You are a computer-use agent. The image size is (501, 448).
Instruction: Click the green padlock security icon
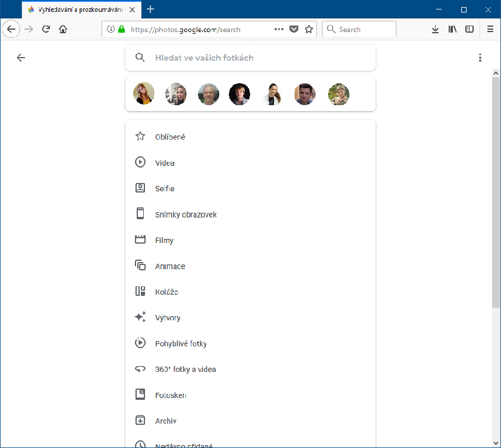point(121,29)
